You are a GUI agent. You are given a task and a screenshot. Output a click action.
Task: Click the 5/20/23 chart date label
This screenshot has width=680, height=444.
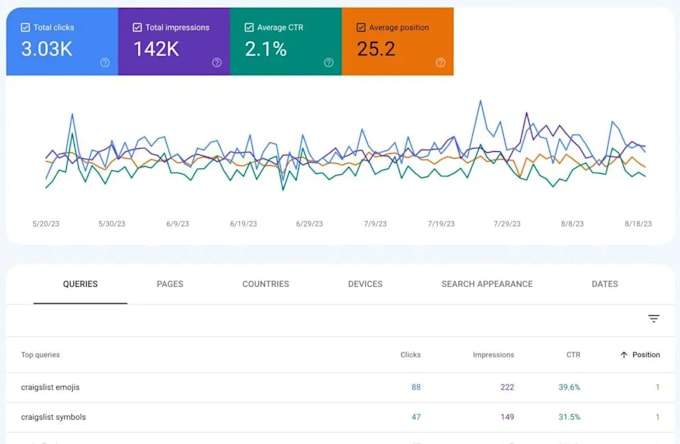pos(46,224)
